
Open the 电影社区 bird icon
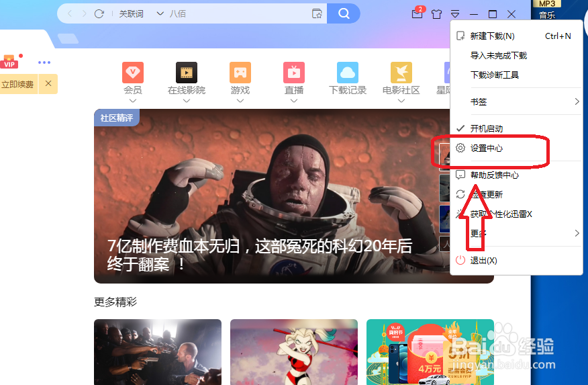point(401,73)
